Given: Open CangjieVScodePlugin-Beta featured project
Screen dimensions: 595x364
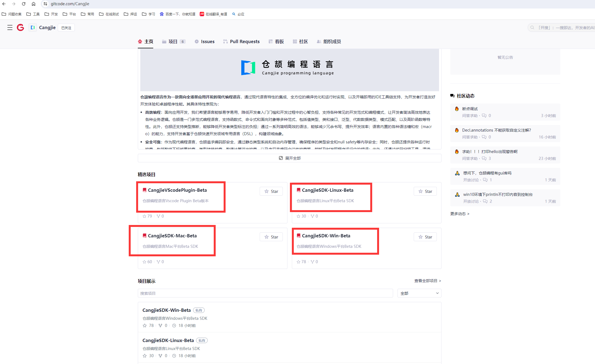Looking at the screenshot, I should coord(177,190).
